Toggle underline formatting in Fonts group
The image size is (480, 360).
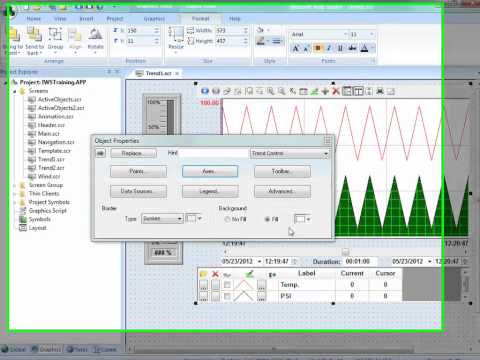pos(340,49)
